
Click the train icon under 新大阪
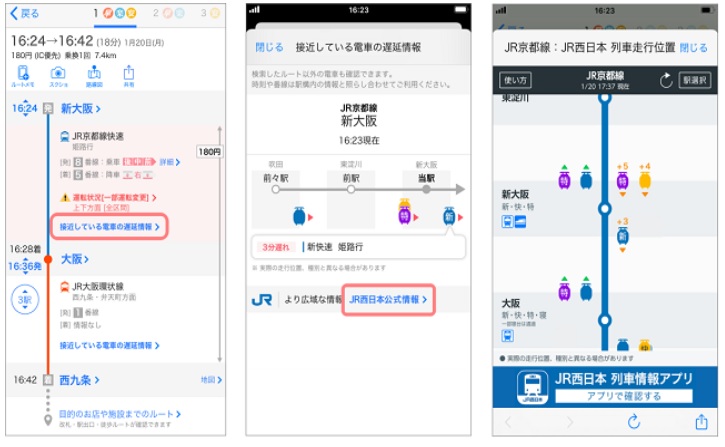click(x=507, y=222)
